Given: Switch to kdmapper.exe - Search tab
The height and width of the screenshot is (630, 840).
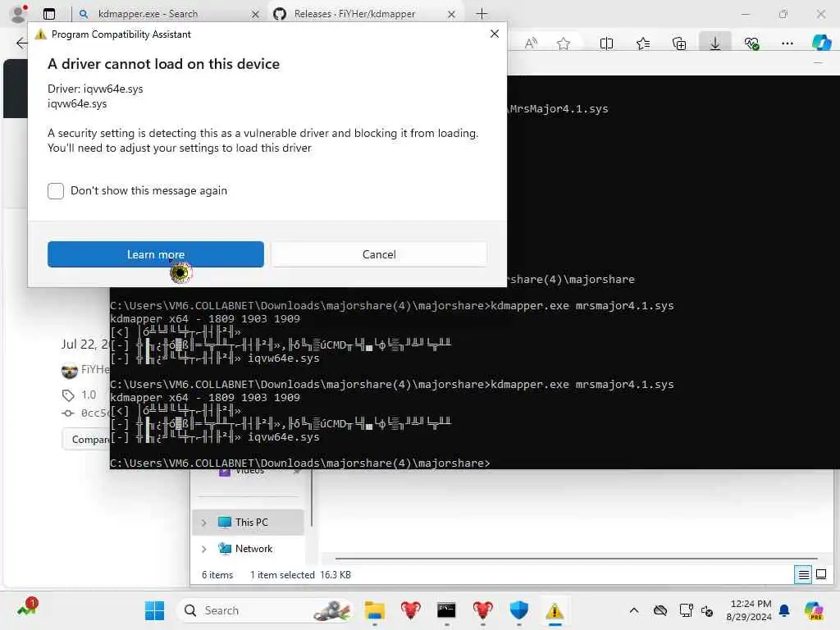Looking at the screenshot, I should 148,14.
